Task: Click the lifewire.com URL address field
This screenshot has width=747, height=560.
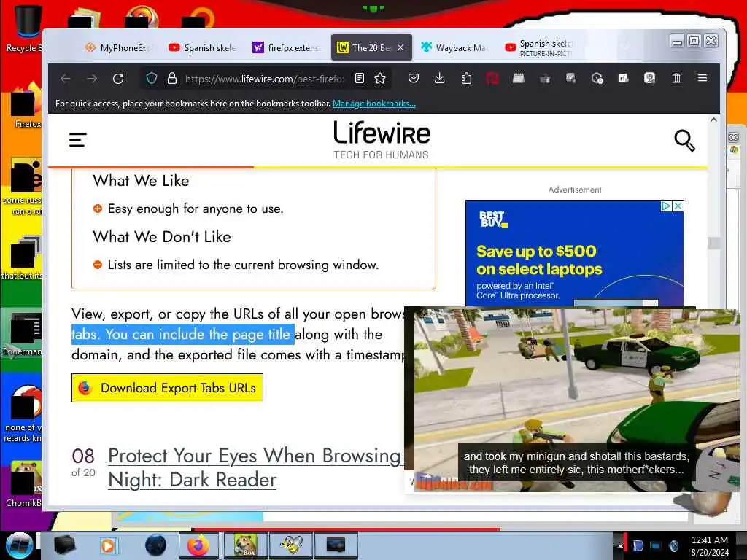Action: 264,79
